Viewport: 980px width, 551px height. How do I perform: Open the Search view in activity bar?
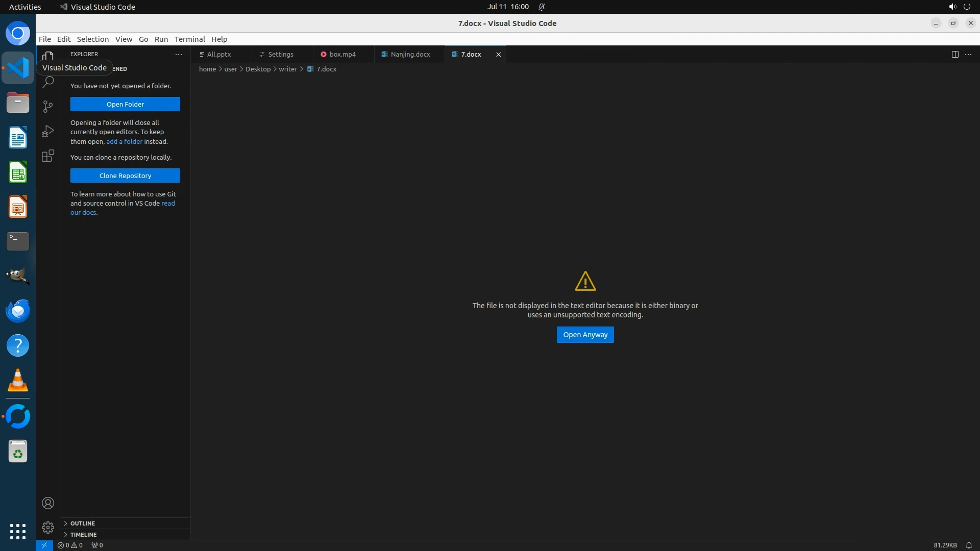pyautogui.click(x=48, y=82)
